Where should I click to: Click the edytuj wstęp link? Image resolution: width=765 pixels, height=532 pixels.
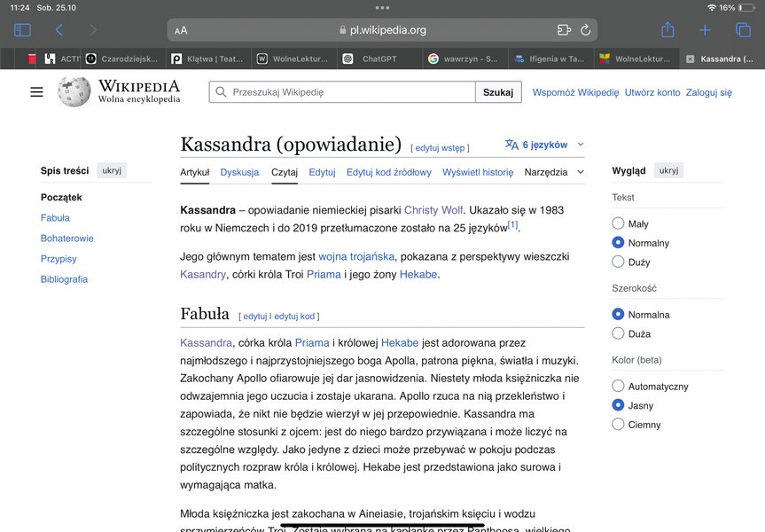pos(440,148)
